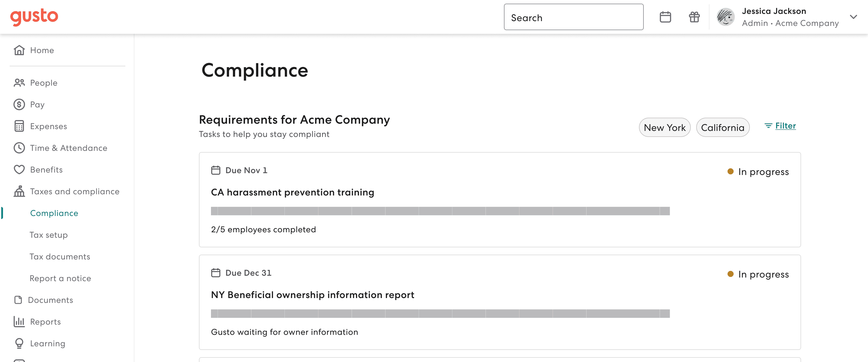The image size is (868, 362).
Task: Click the Reports bar chart icon
Action: pos(19,322)
